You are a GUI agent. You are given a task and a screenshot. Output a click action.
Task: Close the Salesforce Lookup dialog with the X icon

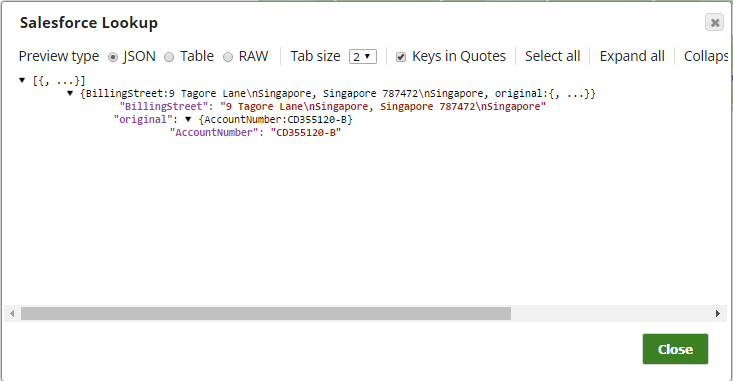[714, 22]
